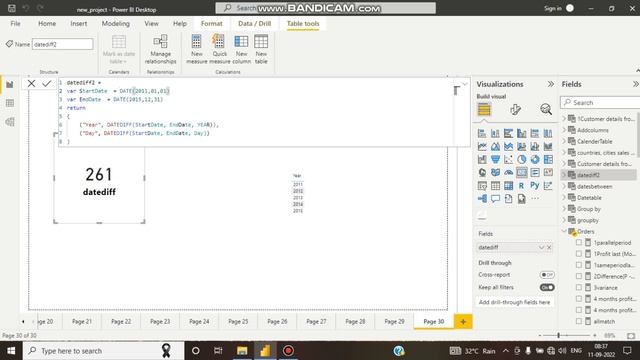Switch to Page 29 tab
The width and height of the screenshot is (640, 360).
point(394,322)
